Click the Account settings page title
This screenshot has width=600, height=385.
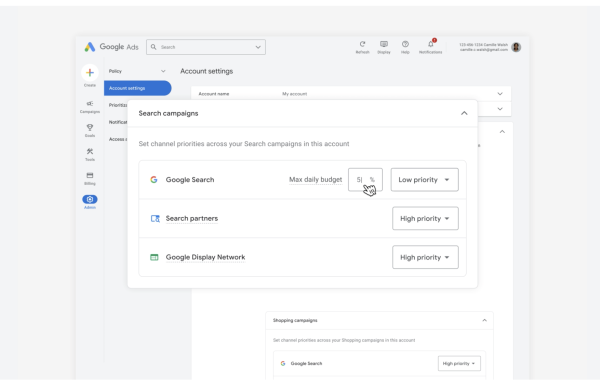pos(207,71)
